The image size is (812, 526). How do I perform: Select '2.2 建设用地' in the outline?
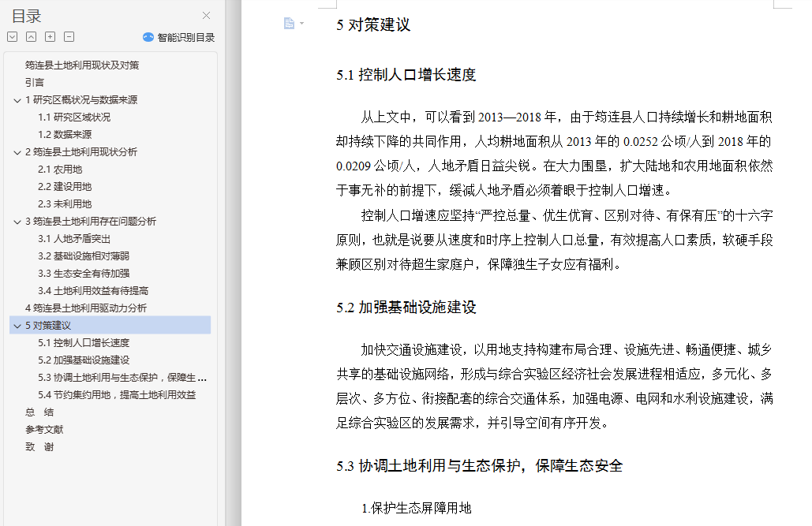click(65, 186)
